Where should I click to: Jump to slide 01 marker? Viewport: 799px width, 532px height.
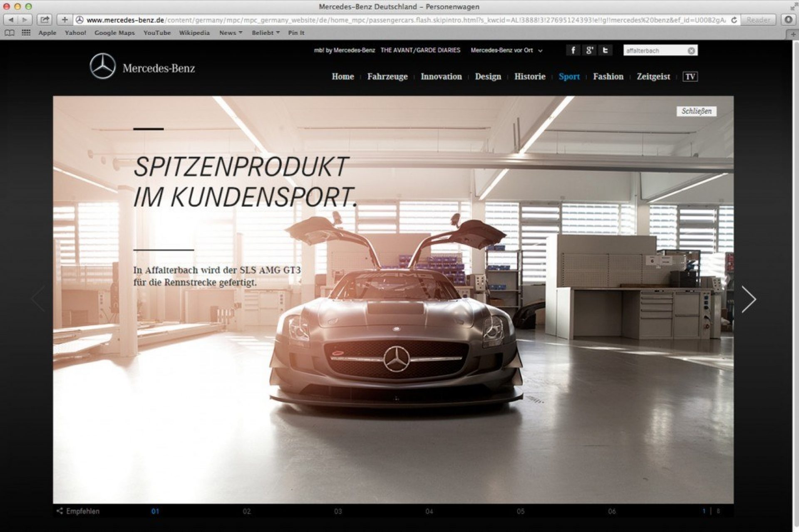[x=155, y=512]
